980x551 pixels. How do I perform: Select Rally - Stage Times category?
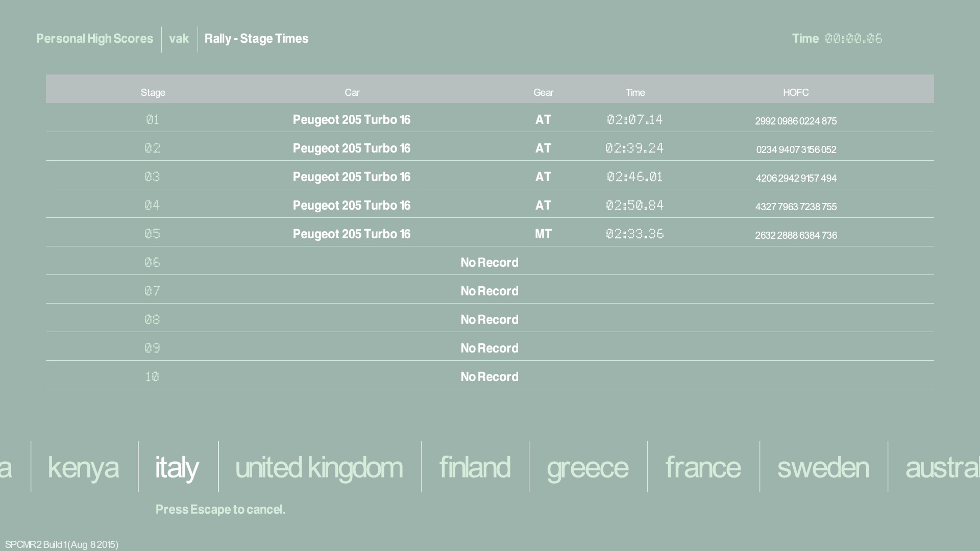coord(256,39)
